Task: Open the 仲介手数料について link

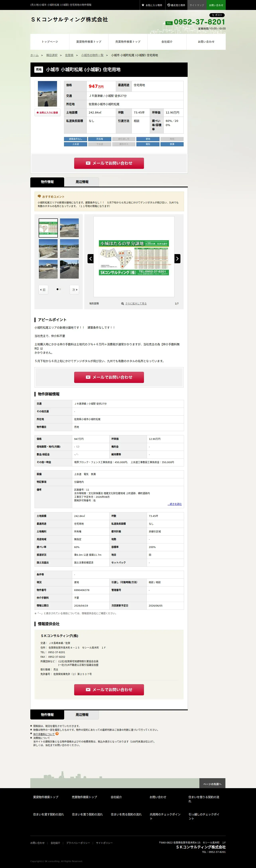Action: point(44,734)
